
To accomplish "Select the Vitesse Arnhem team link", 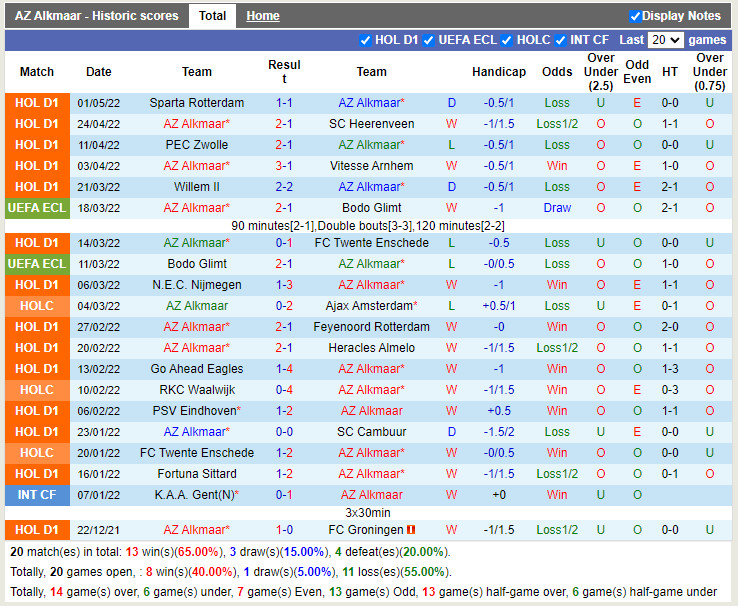I will click(371, 166).
